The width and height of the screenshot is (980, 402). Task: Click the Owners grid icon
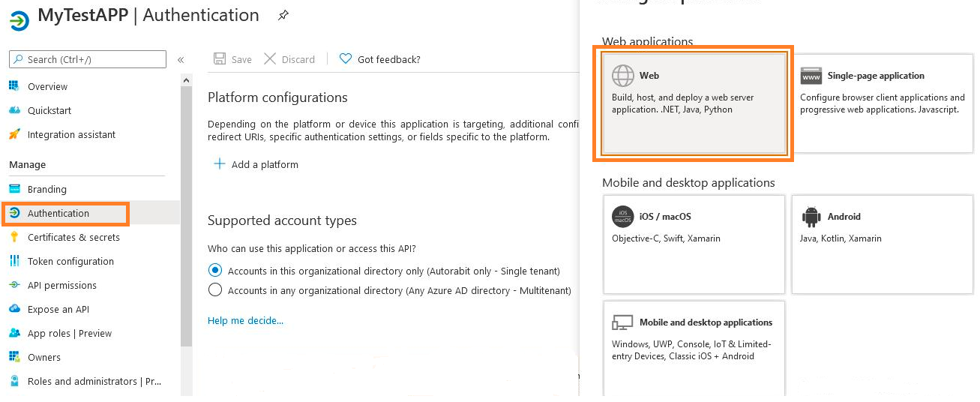[13, 357]
